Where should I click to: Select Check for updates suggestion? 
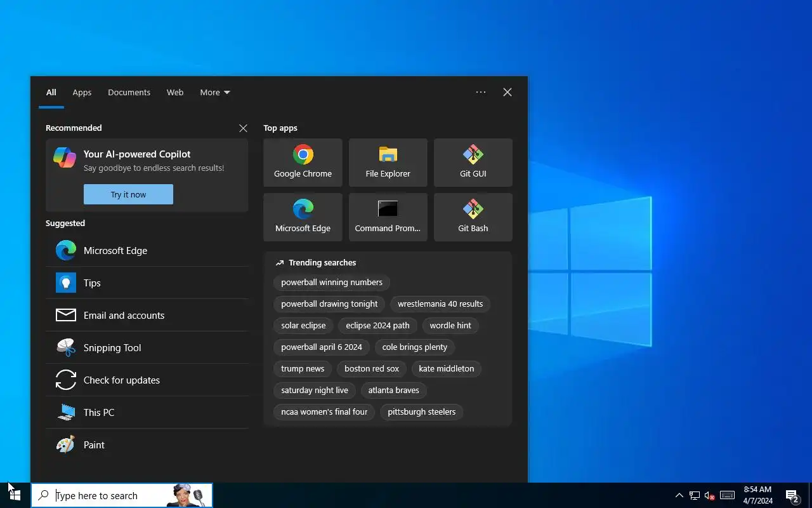click(x=147, y=380)
